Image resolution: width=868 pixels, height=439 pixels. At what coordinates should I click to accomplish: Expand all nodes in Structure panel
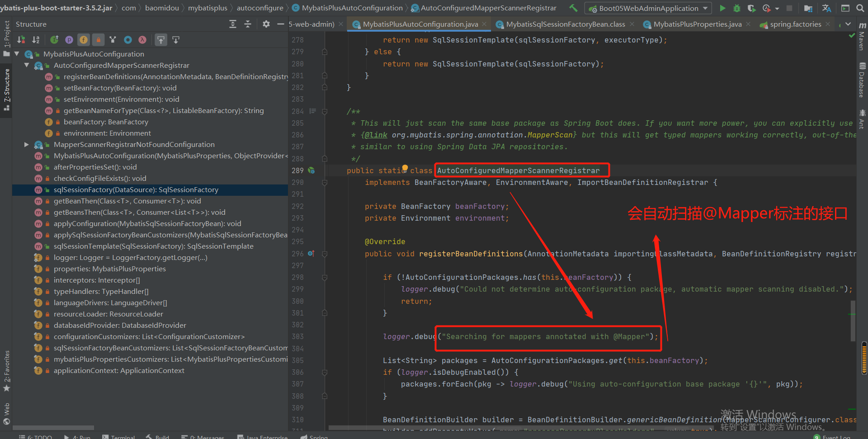(233, 24)
